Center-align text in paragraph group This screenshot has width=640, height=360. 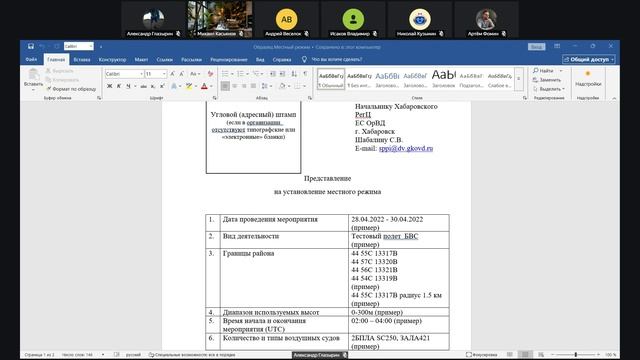point(235,86)
